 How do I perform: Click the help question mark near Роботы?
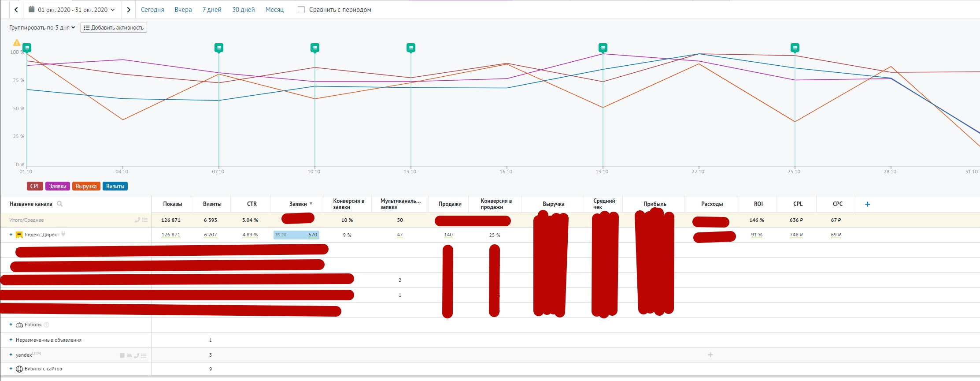pyautogui.click(x=46, y=325)
